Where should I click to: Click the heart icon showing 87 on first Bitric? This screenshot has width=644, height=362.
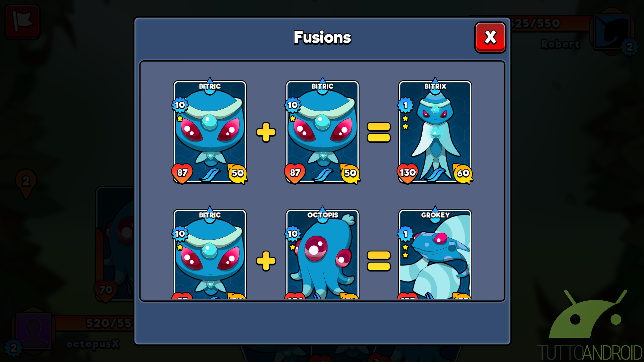tap(182, 173)
